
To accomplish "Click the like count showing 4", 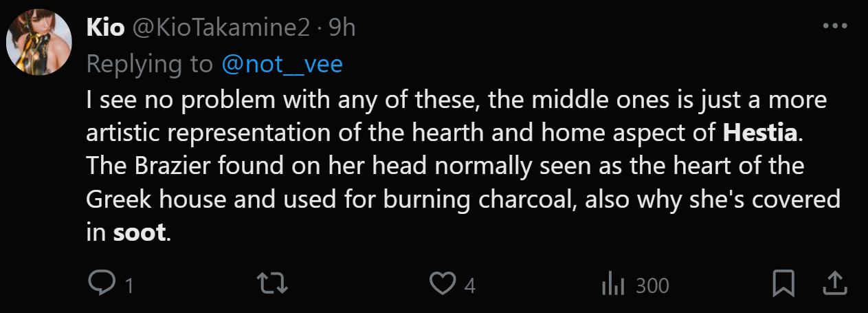I will 469,285.
